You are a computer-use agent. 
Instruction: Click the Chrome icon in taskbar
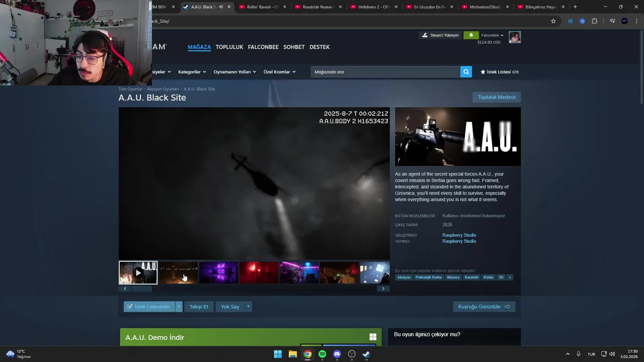click(x=307, y=354)
